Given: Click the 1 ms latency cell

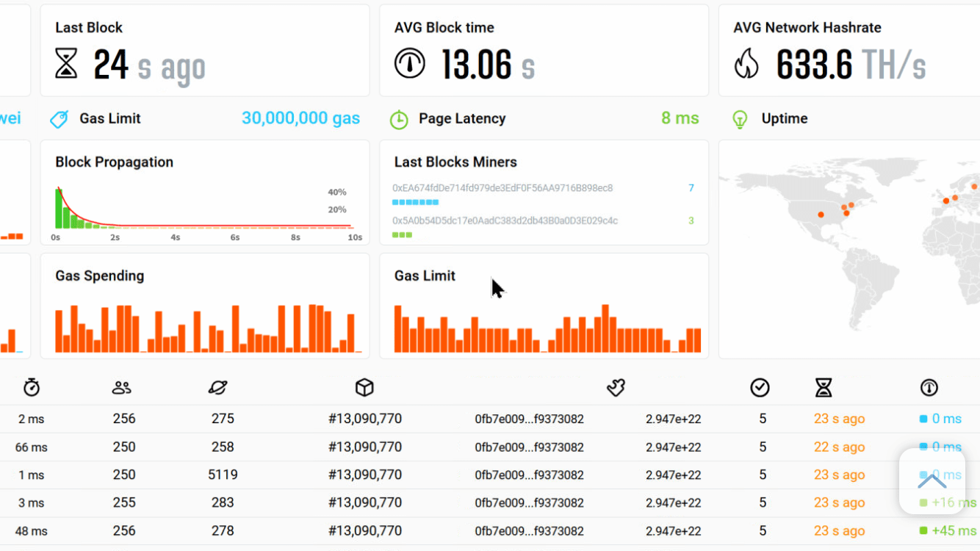Looking at the screenshot, I should coord(32,475).
